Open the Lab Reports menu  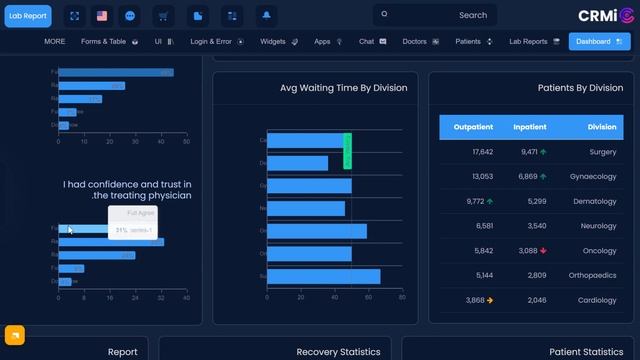(x=534, y=42)
